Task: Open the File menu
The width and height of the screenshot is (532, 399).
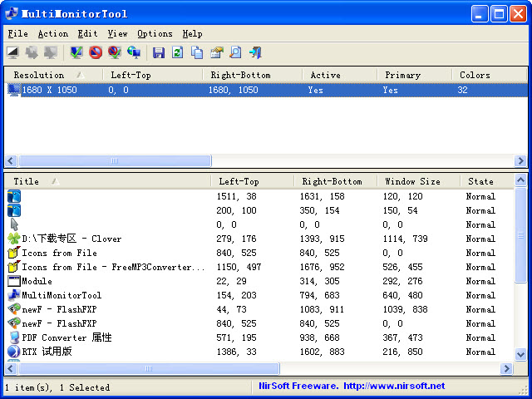Action: point(17,34)
